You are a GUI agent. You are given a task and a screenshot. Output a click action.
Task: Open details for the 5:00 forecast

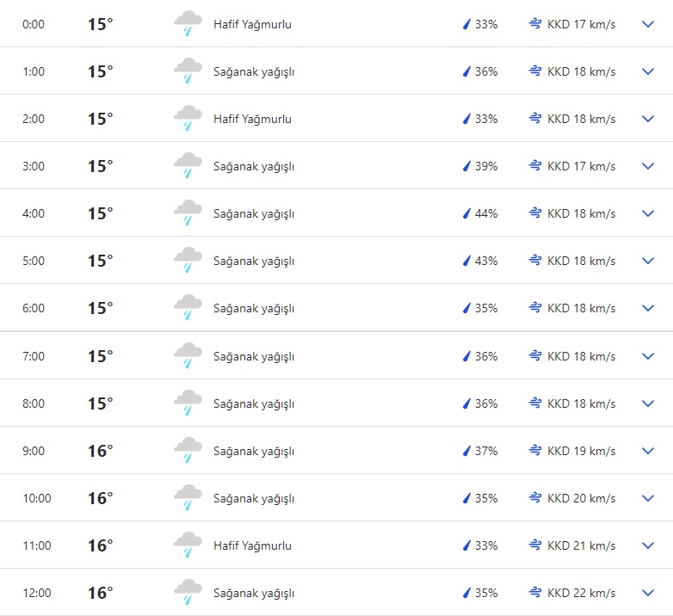pos(648,261)
